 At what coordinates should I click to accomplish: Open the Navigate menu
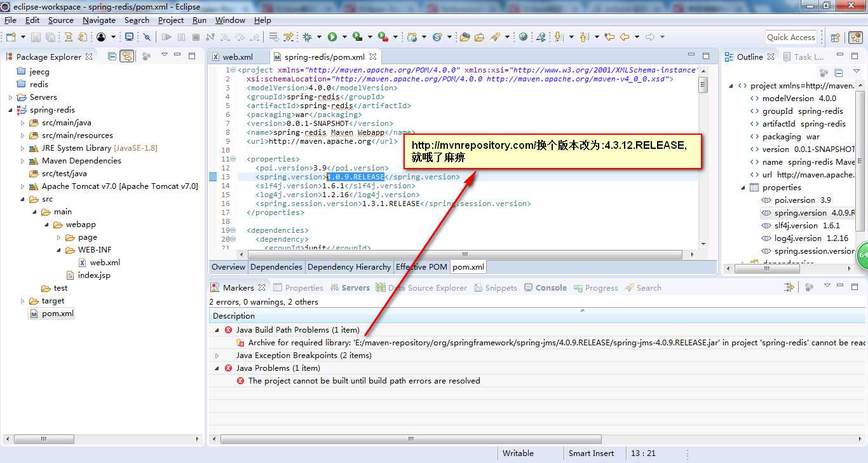[x=99, y=20]
